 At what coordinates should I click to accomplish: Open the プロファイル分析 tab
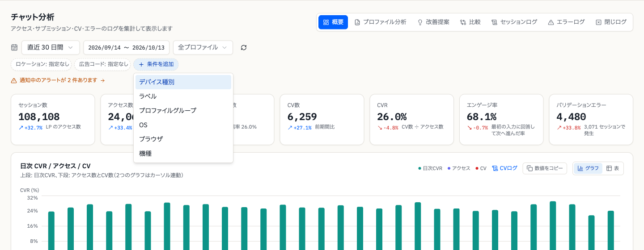(381, 22)
